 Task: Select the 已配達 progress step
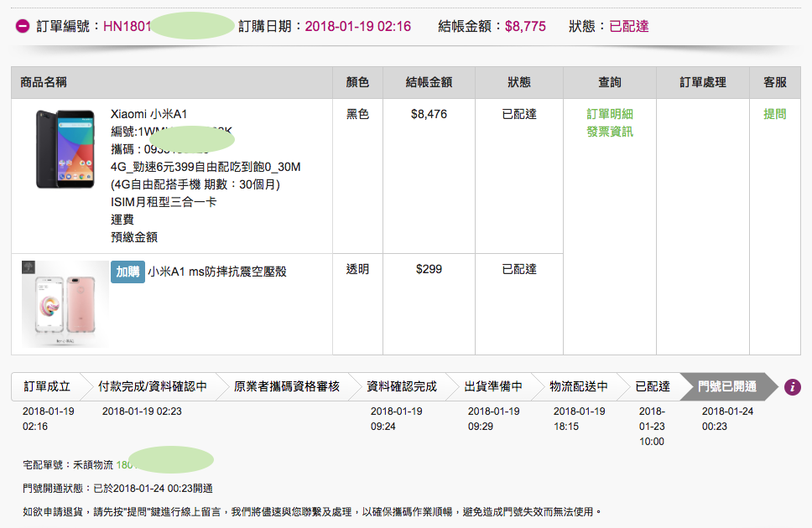click(x=652, y=386)
